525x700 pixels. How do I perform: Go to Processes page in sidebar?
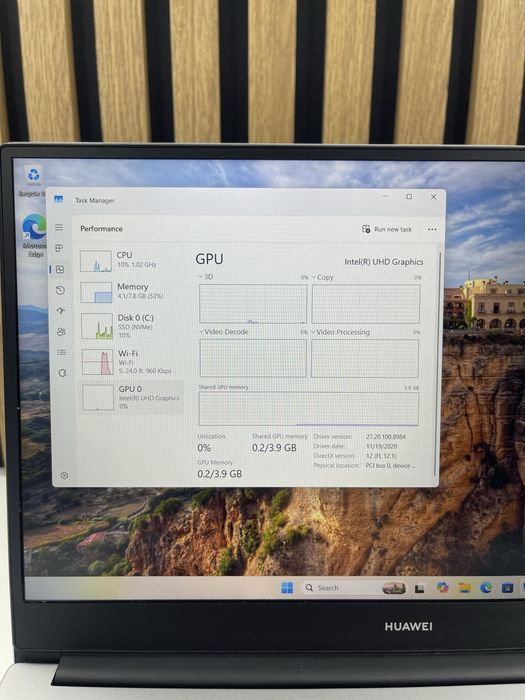tap(59, 248)
